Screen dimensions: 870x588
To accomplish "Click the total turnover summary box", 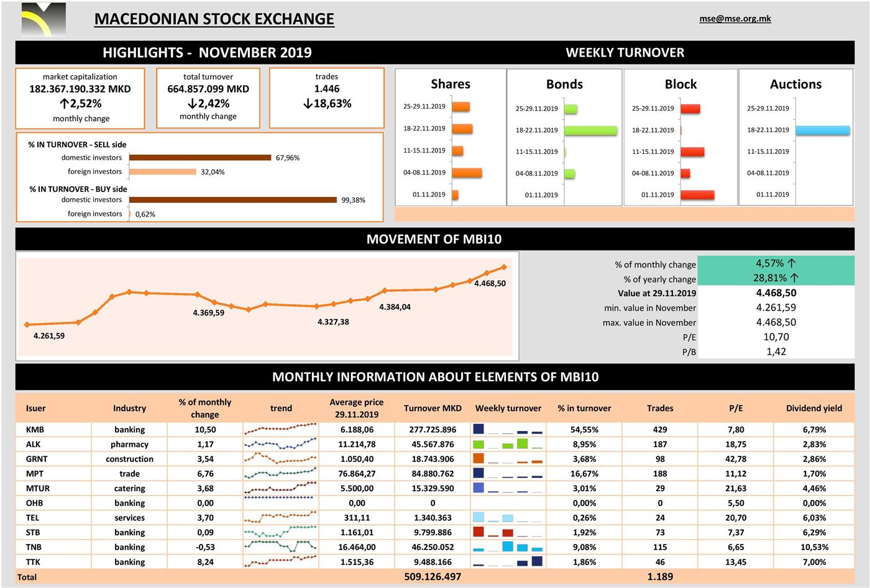I will (208, 98).
